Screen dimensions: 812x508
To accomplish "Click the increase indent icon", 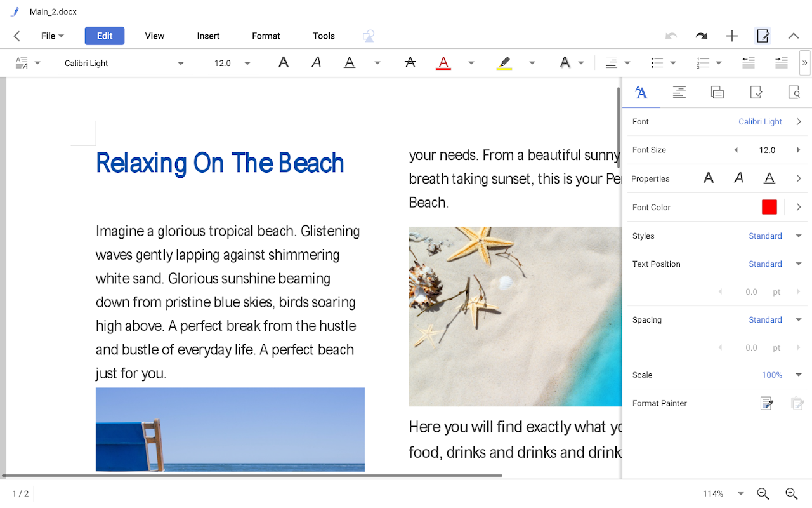I will 781,62.
